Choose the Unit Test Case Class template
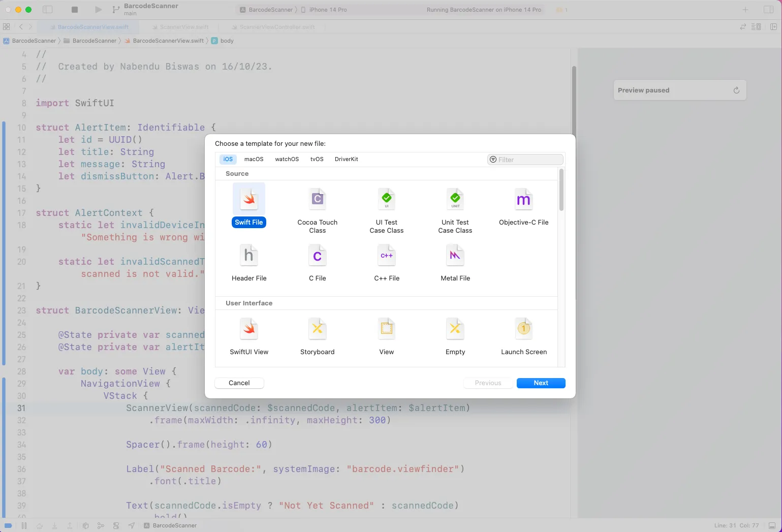 point(455,210)
